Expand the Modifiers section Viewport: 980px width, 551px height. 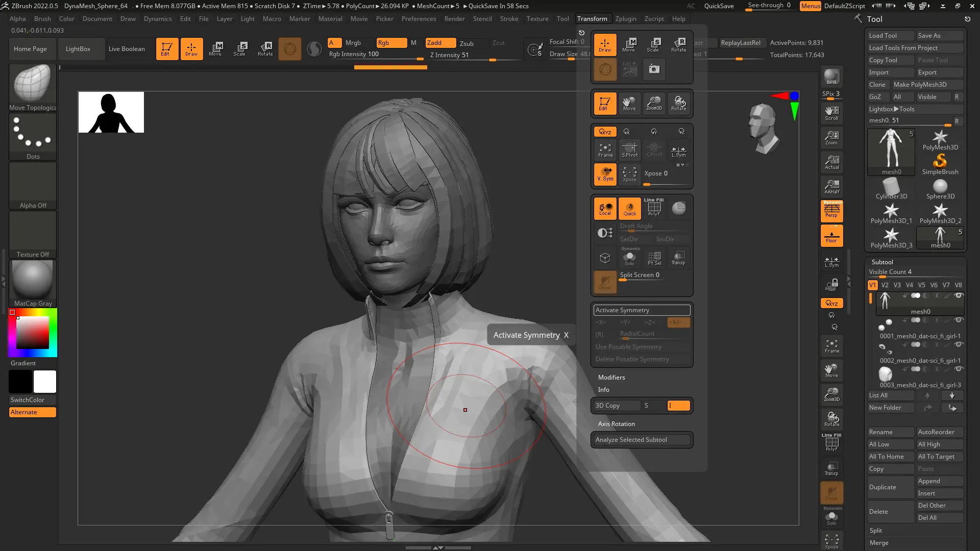[611, 378]
